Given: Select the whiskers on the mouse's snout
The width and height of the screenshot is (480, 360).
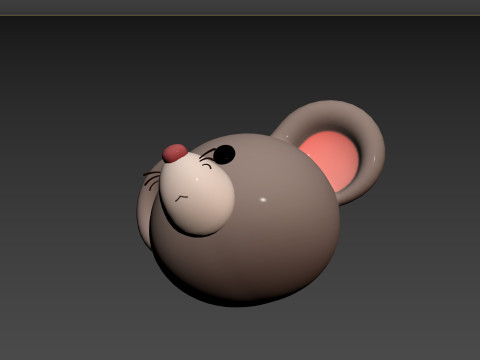Looking at the screenshot, I should 152,180.
